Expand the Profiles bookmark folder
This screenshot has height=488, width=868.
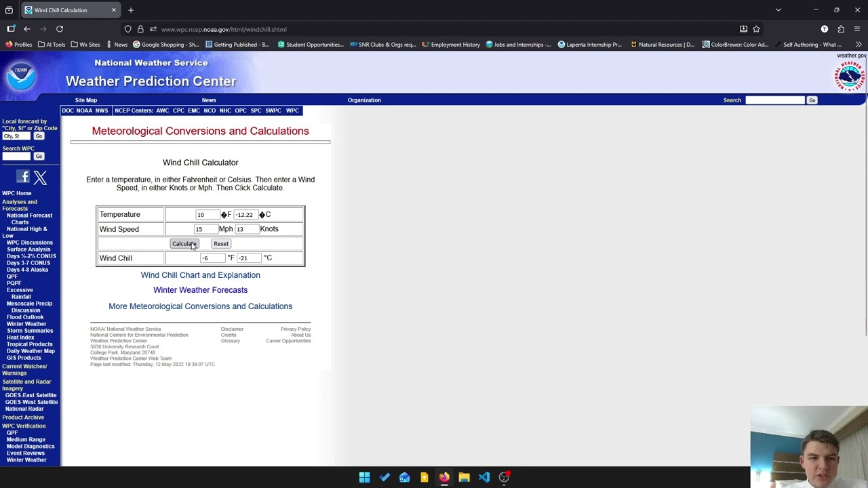coord(19,45)
